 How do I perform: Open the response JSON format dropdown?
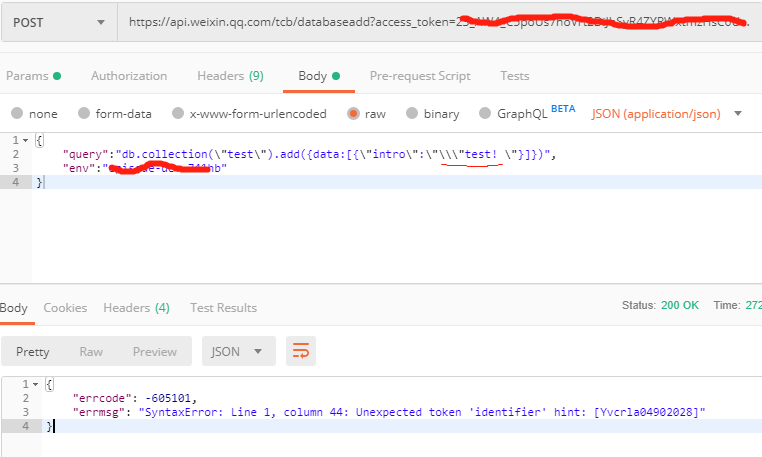239,351
